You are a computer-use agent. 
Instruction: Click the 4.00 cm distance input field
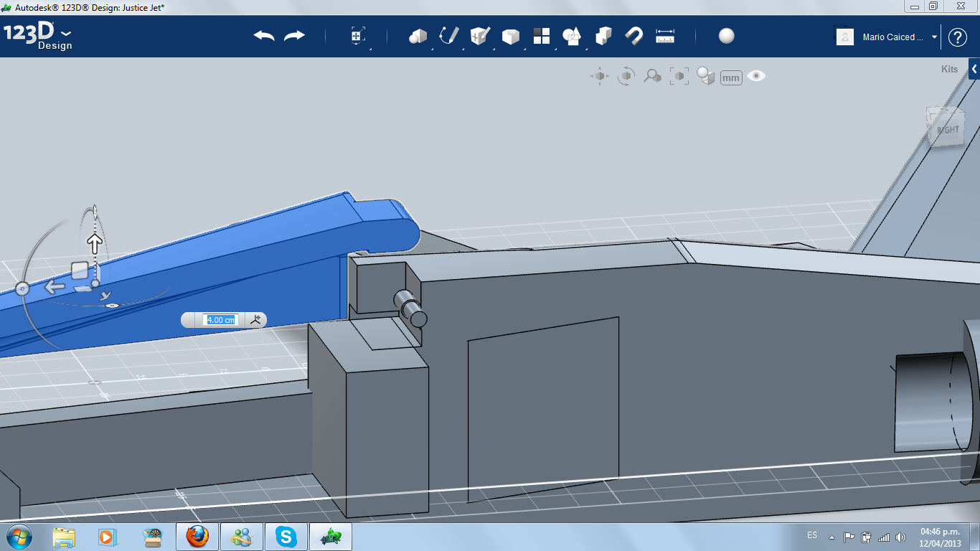[221, 320]
